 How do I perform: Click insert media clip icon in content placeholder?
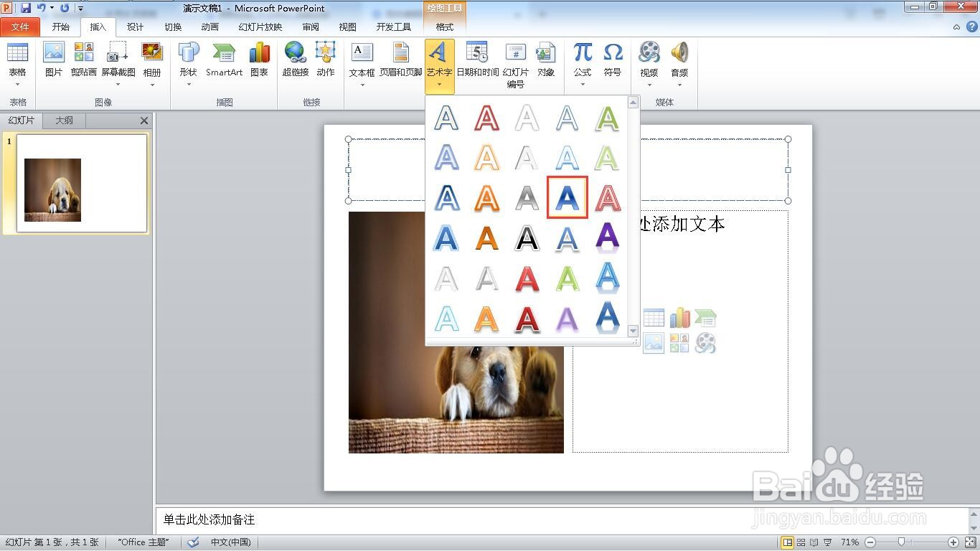click(x=705, y=343)
